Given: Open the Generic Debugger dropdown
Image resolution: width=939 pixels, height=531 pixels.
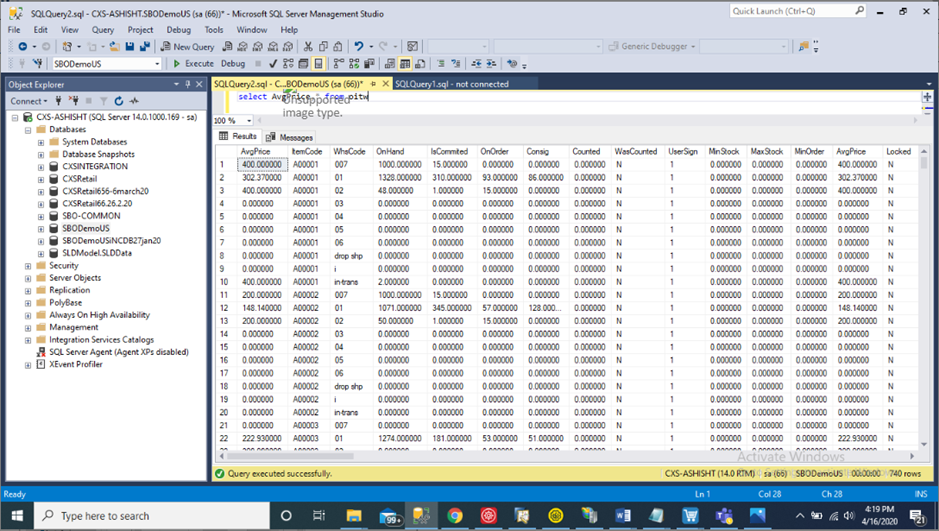Looking at the screenshot, I should (x=693, y=46).
